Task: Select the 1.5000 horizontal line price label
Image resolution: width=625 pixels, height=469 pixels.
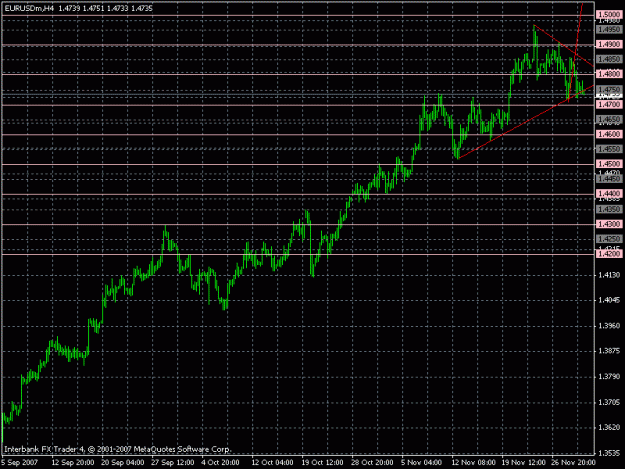Action: point(609,15)
